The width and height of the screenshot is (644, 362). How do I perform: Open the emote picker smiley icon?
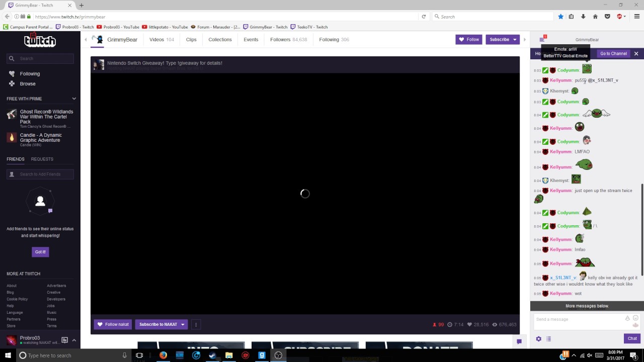[635, 318]
